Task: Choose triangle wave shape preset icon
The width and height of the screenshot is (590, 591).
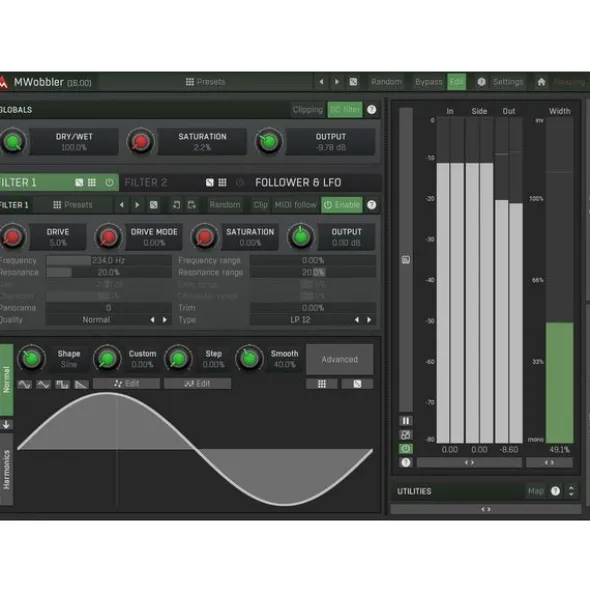Action: point(43,384)
